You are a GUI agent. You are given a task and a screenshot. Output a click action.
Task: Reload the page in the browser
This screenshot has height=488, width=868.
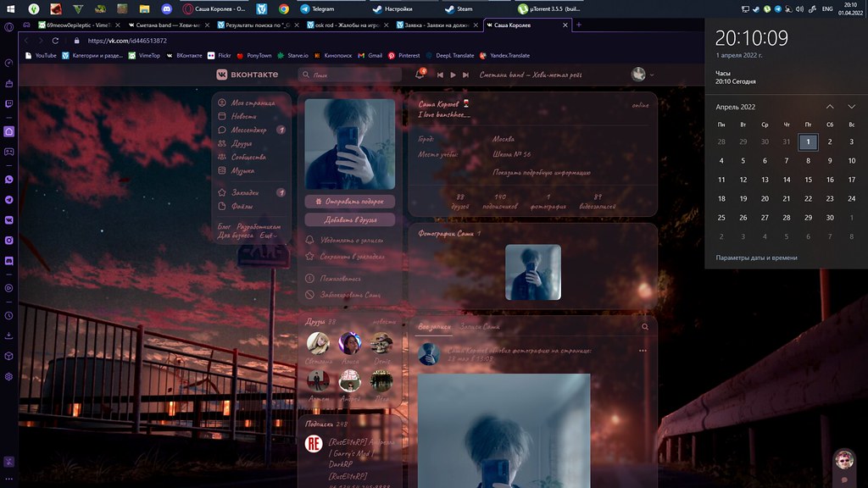56,41
